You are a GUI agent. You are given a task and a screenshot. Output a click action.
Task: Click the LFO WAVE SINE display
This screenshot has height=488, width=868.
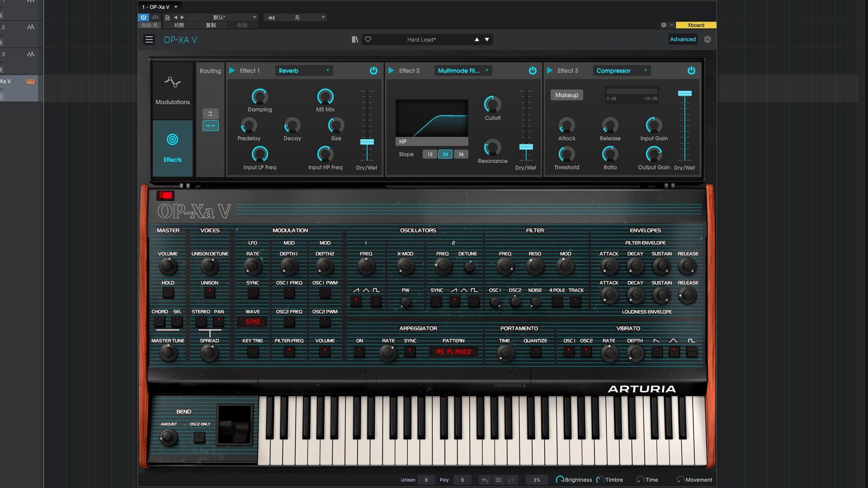point(252,322)
